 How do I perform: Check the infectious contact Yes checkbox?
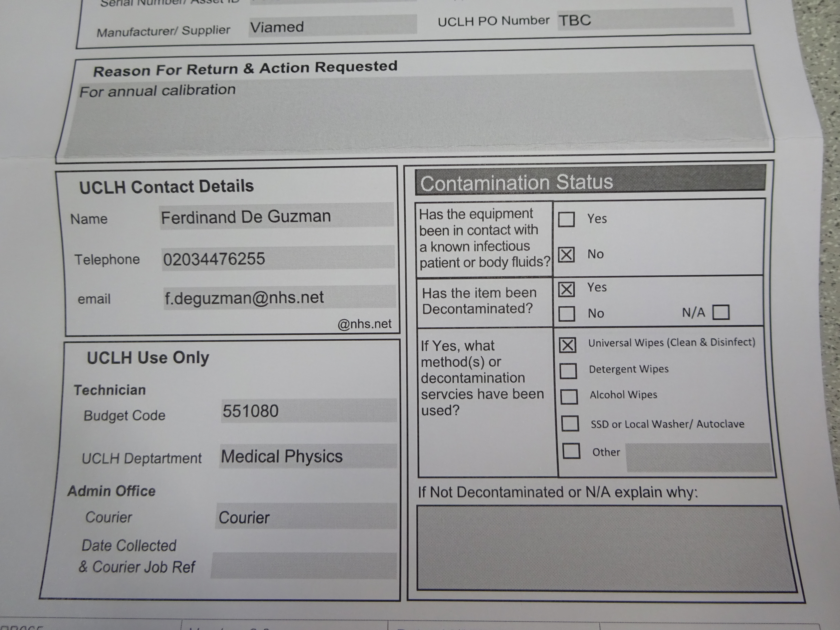click(x=566, y=219)
